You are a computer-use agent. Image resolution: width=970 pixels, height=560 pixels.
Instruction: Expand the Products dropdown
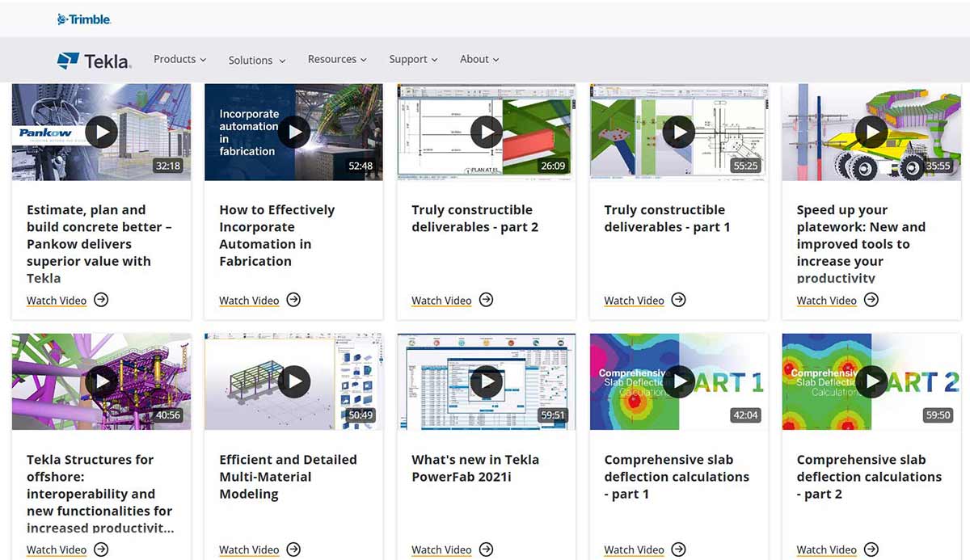179,59
